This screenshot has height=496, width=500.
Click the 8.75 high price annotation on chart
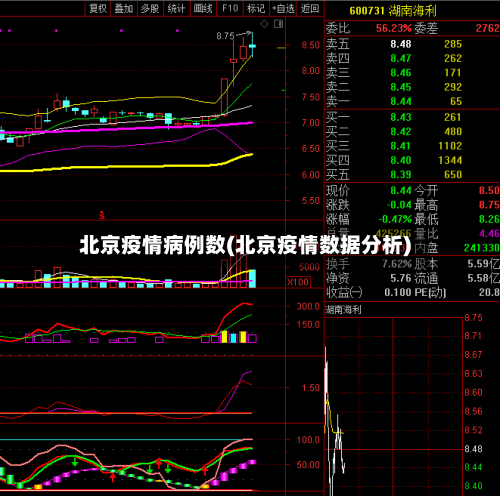pos(225,36)
